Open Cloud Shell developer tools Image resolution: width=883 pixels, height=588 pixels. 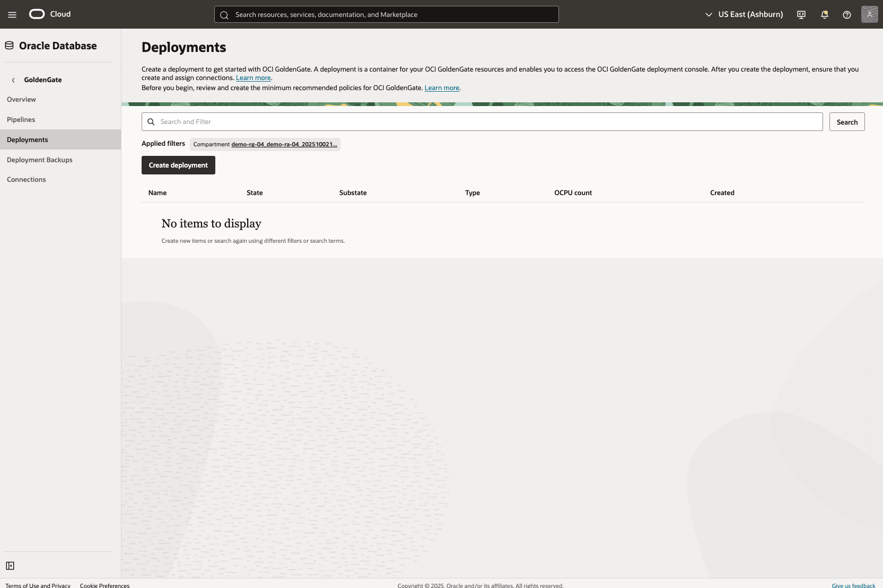click(801, 14)
